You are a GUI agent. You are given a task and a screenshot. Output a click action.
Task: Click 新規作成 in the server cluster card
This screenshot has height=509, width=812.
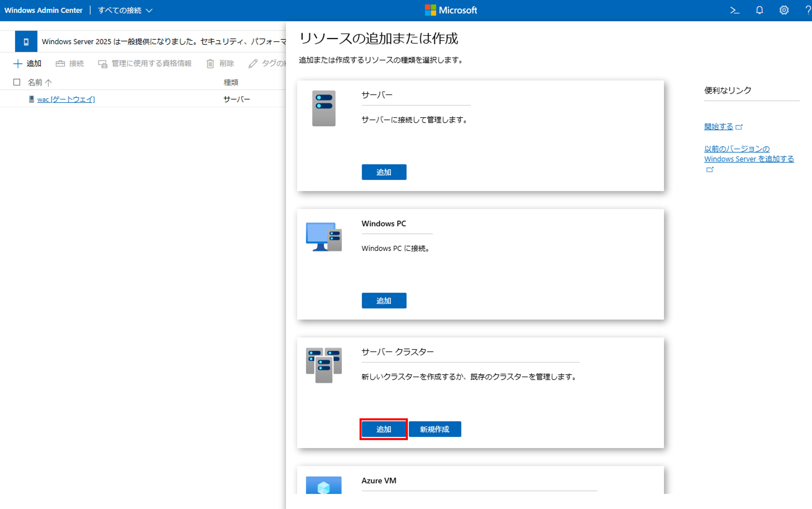[x=434, y=429]
